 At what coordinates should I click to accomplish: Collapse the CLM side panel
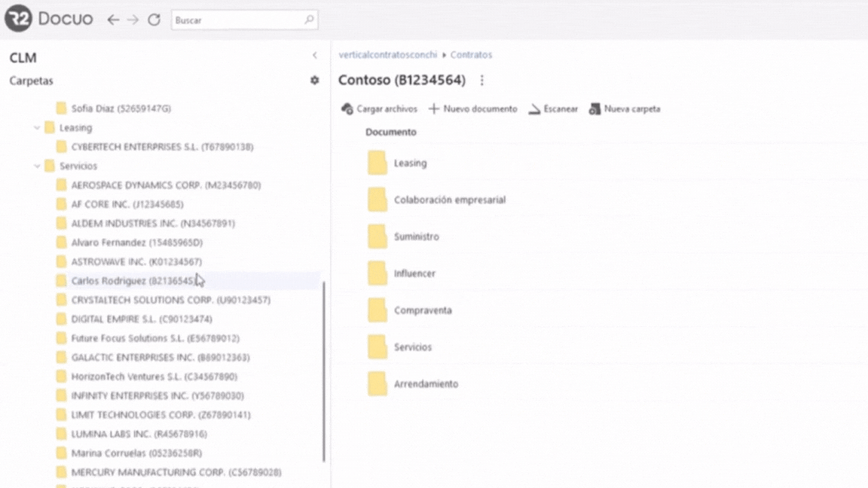(x=314, y=55)
